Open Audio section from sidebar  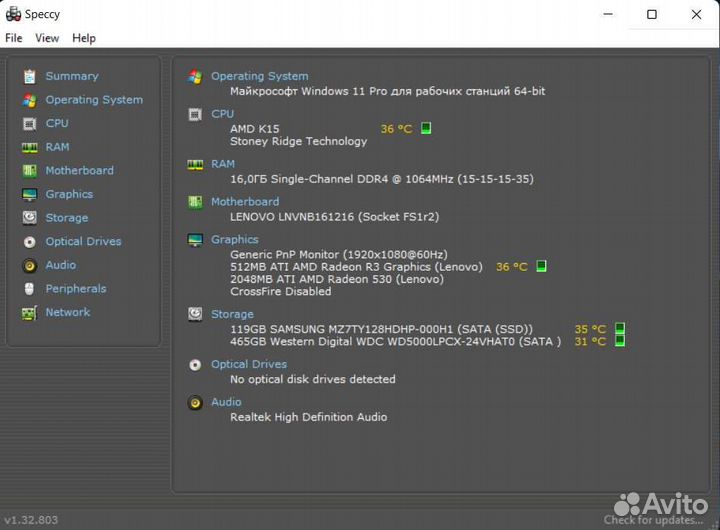61,265
